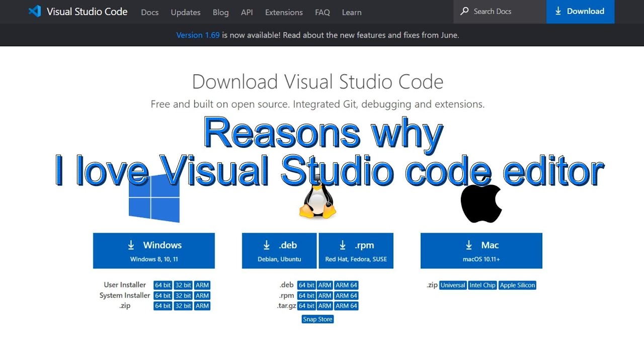Click the search magnifier icon
644x362 pixels.
click(x=464, y=11)
